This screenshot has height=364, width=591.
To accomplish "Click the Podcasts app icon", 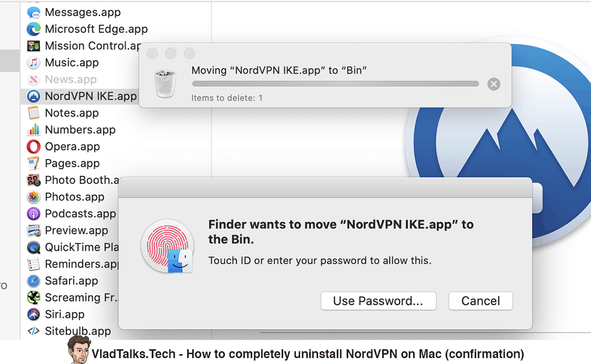I will 33,213.
